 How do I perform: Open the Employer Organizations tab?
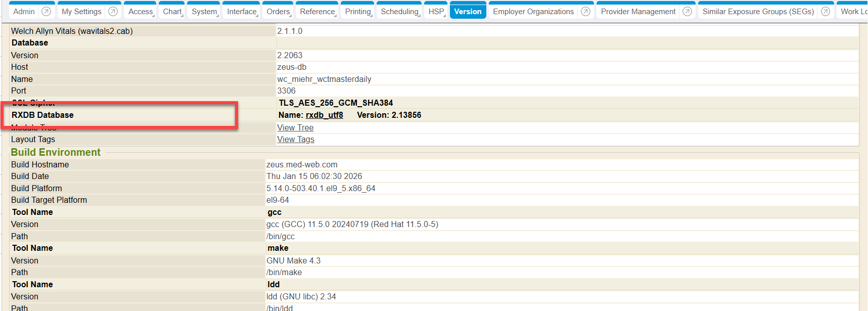533,12
